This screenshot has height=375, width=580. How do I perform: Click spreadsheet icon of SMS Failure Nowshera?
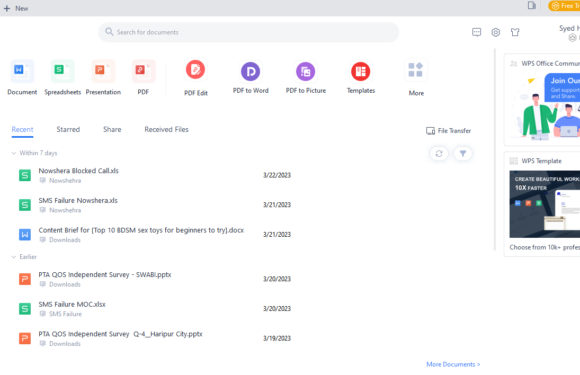[25, 205]
